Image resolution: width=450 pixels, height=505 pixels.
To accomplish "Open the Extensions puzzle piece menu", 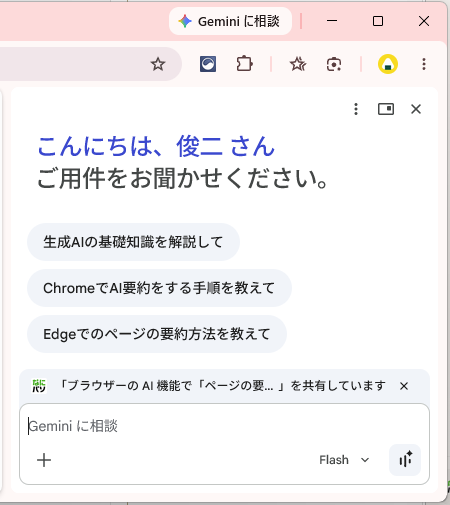I will pos(244,64).
